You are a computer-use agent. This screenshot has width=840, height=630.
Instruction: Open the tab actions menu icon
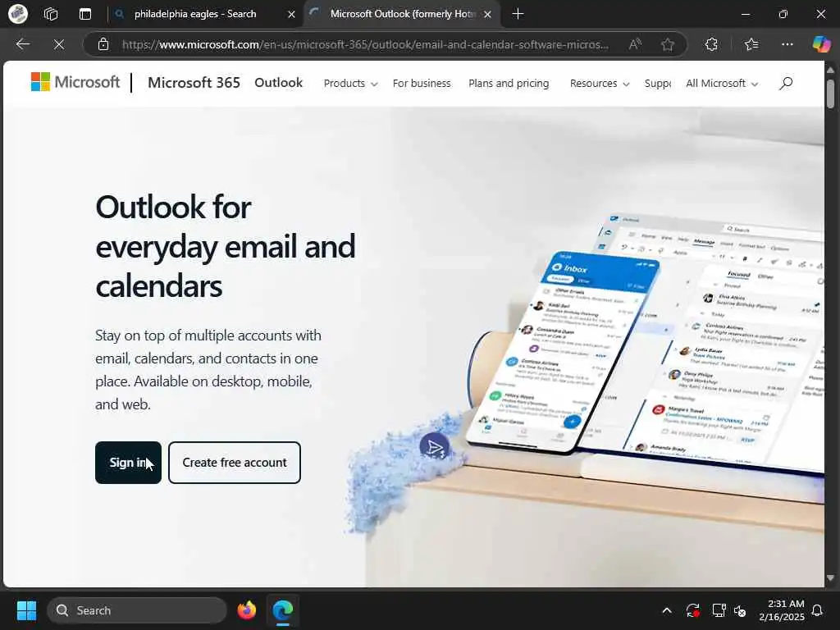pyautogui.click(x=85, y=14)
